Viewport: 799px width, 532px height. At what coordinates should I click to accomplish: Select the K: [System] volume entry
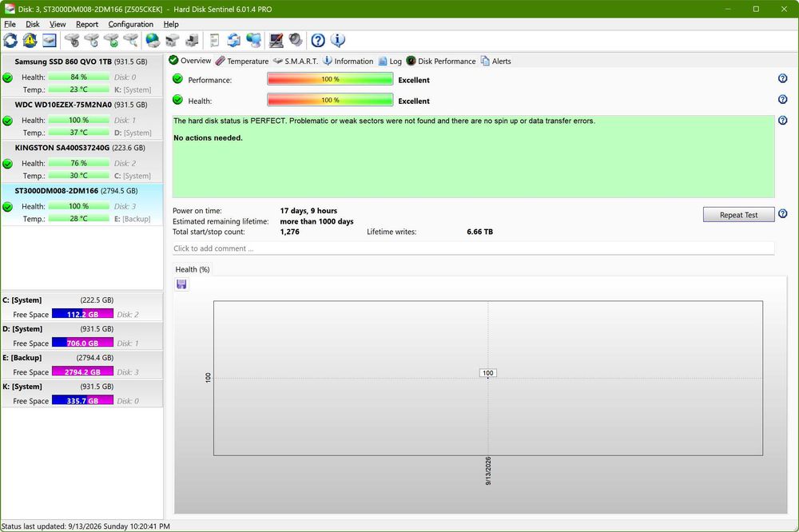click(x=81, y=393)
